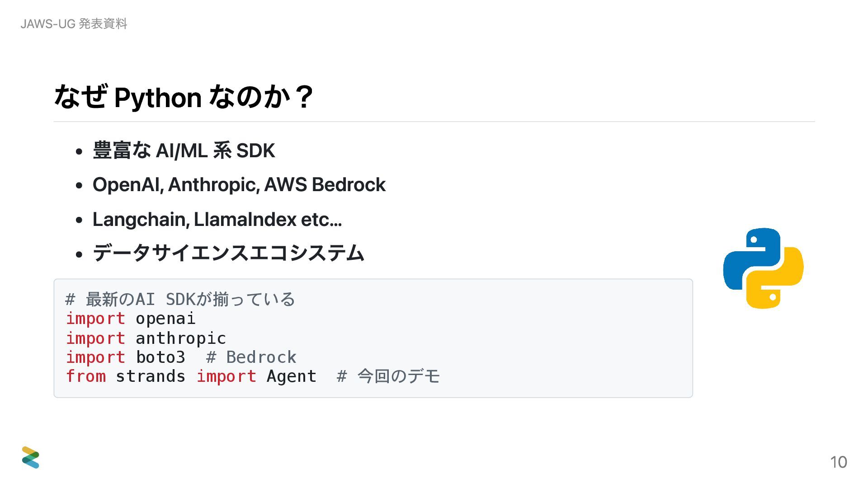Click the page number 10
The image size is (868, 488).
coord(838,462)
